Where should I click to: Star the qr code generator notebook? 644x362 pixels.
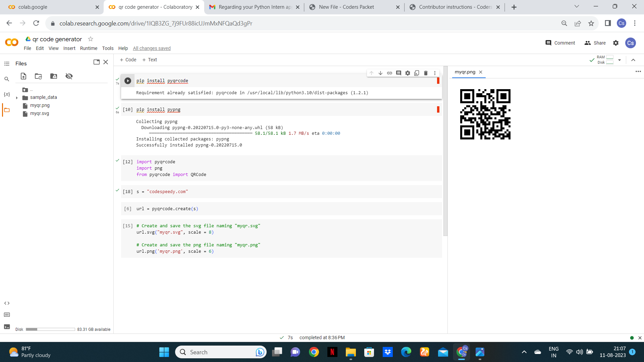pos(91,39)
